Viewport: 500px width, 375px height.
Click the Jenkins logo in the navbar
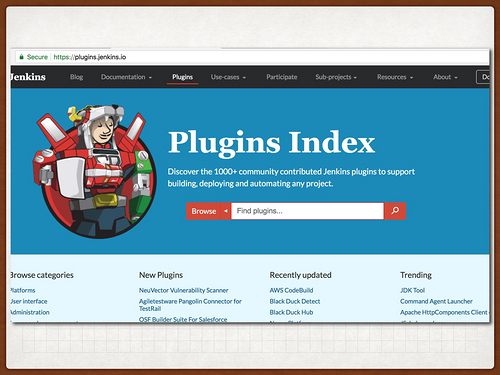pyautogui.click(x=28, y=77)
